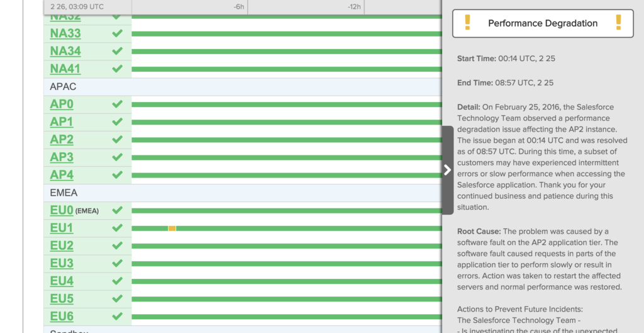This screenshot has width=644, height=333.
Task: Click the Start Time label in panel
Action: click(477, 59)
